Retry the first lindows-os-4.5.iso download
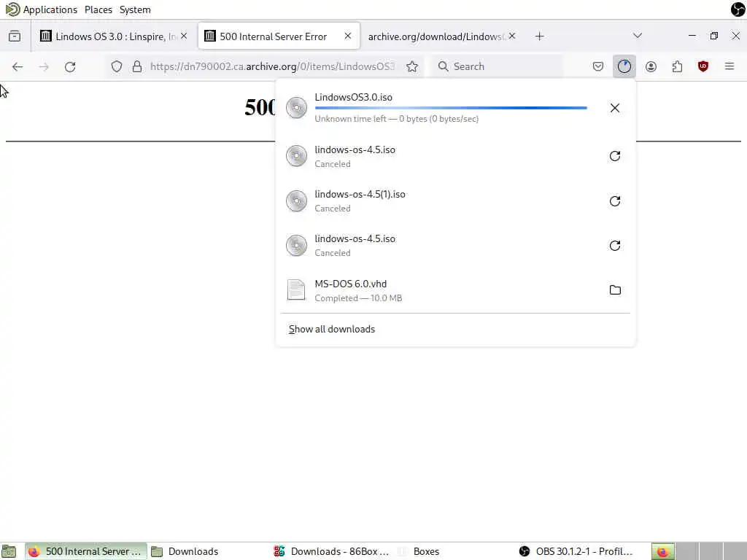Image resolution: width=747 pixels, height=560 pixels. pyautogui.click(x=614, y=156)
